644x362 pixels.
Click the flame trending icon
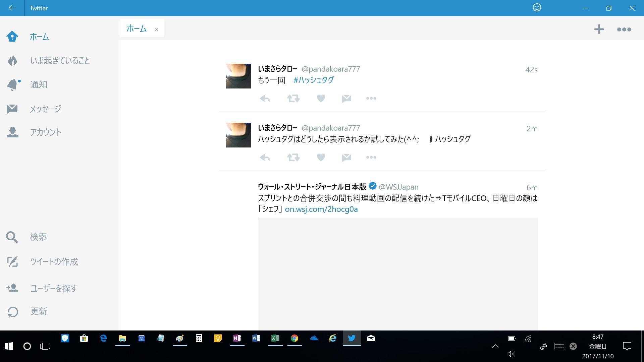(12, 60)
